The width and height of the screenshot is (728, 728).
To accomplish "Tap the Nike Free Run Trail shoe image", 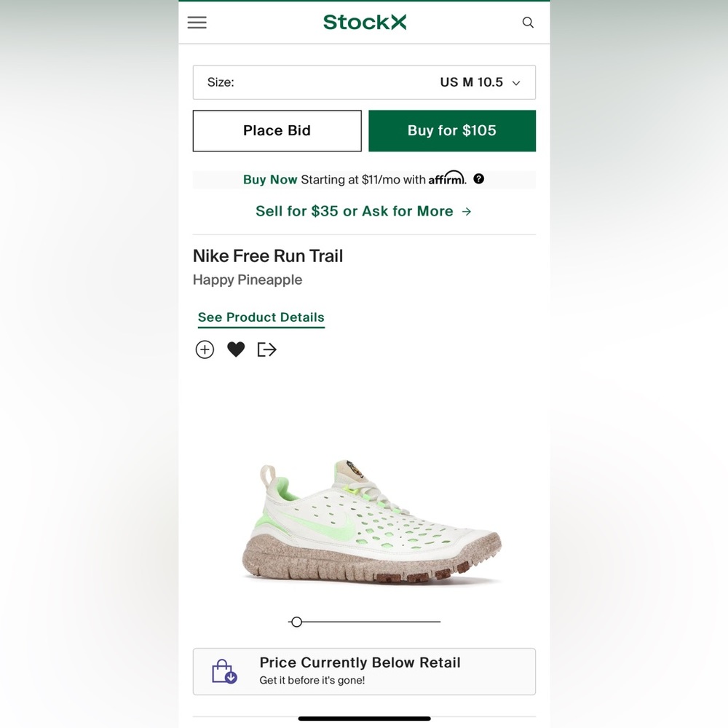I will 371,522.
